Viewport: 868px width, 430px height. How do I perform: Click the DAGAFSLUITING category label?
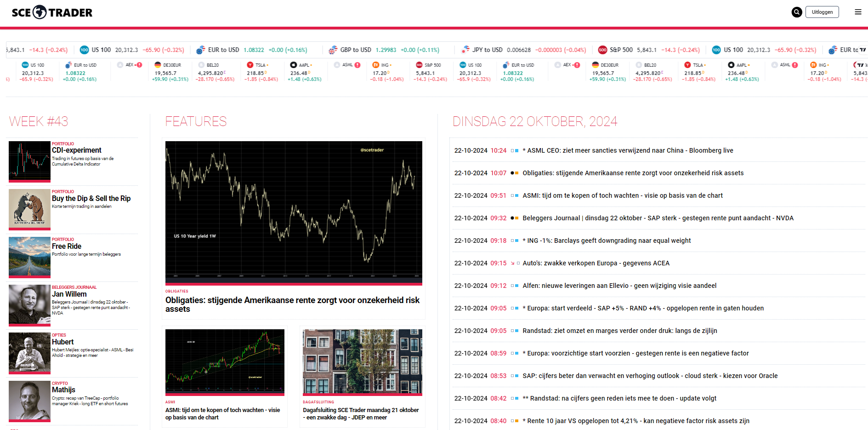(318, 402)
